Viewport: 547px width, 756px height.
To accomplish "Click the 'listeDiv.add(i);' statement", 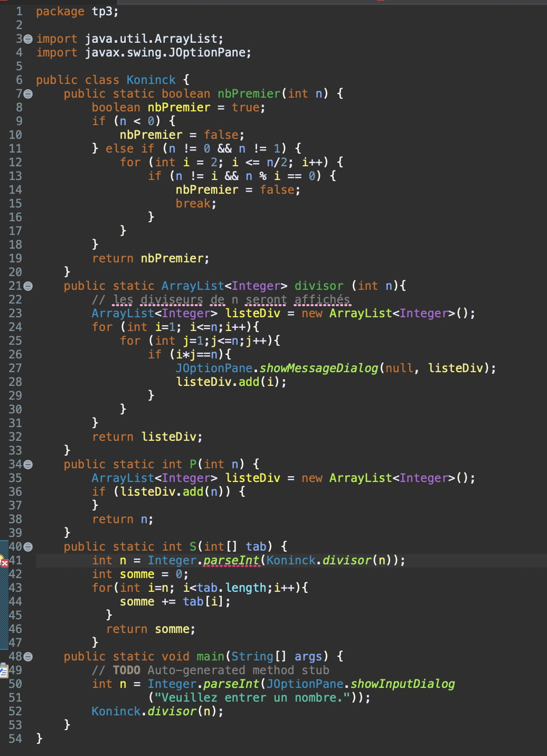I will (231, 382).
